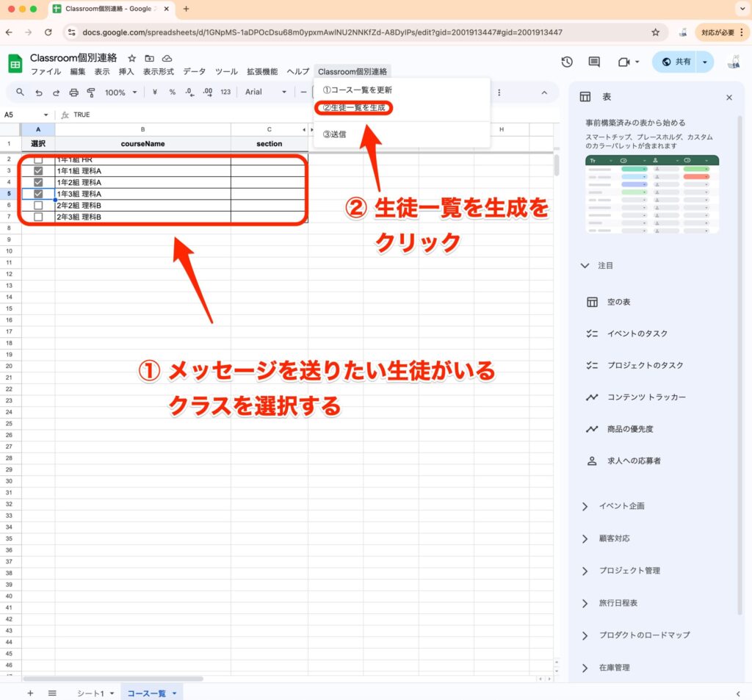Open the 100% zoom dropdown

120,93
